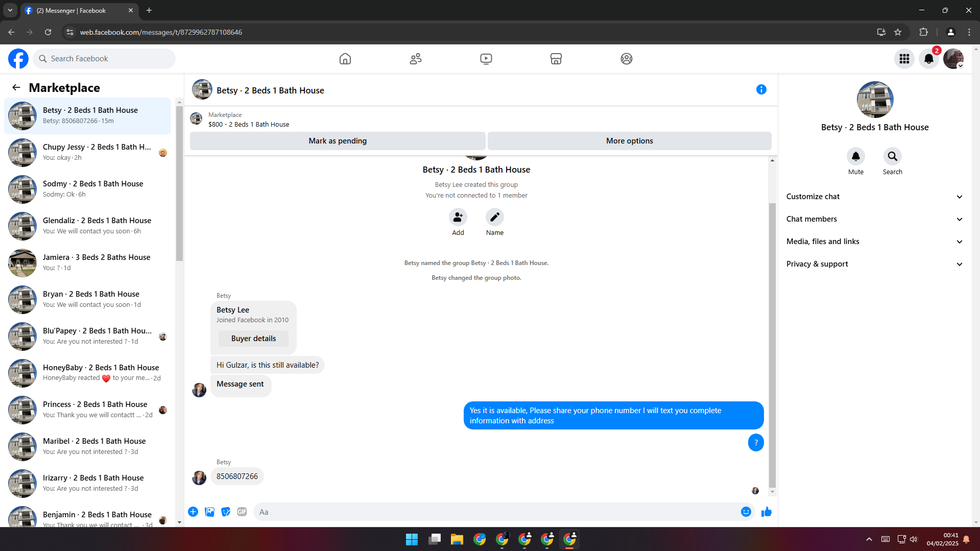The height and width of the screenshot is (551, 980).
Task: Open Sodmy conversation
Action: 87,189
